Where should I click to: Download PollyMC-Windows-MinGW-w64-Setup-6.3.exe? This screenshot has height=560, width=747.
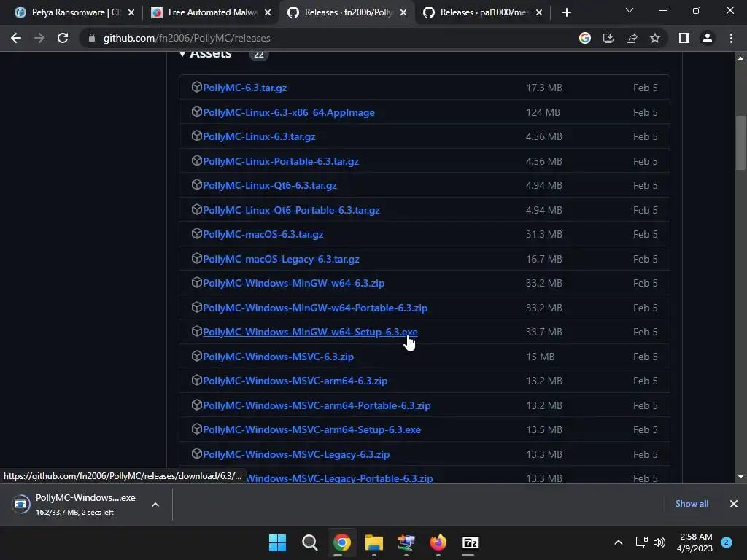[x=310, y=332]
